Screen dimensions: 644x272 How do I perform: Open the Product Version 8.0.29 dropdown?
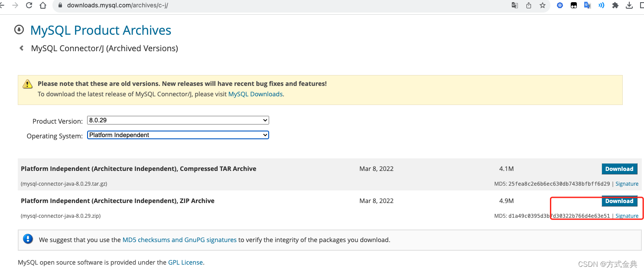click(178, 120)
